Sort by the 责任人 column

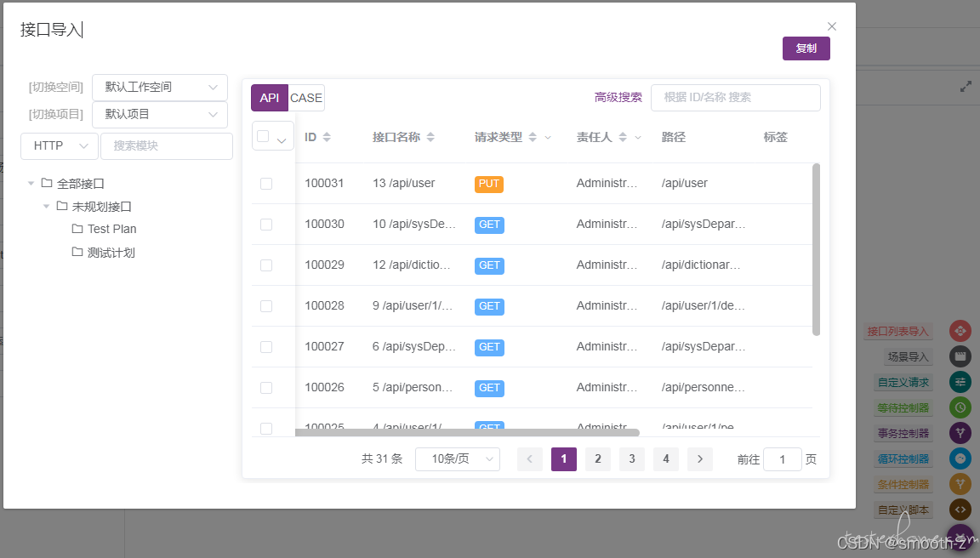(623, 137)
